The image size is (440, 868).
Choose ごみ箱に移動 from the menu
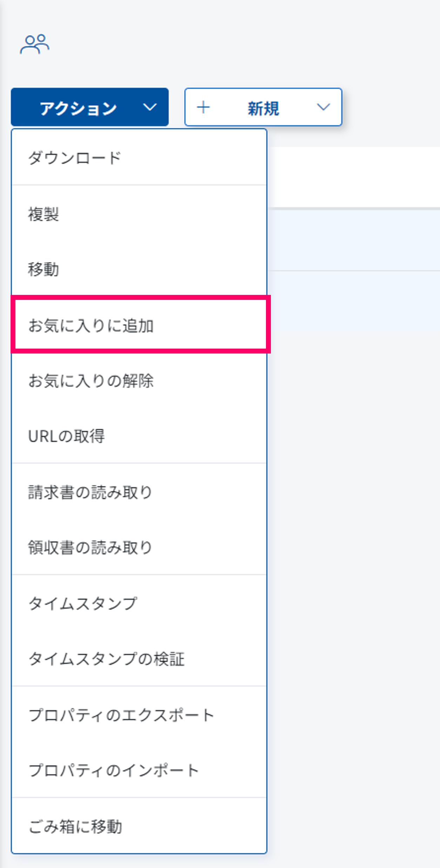click(x=75, y=826)
